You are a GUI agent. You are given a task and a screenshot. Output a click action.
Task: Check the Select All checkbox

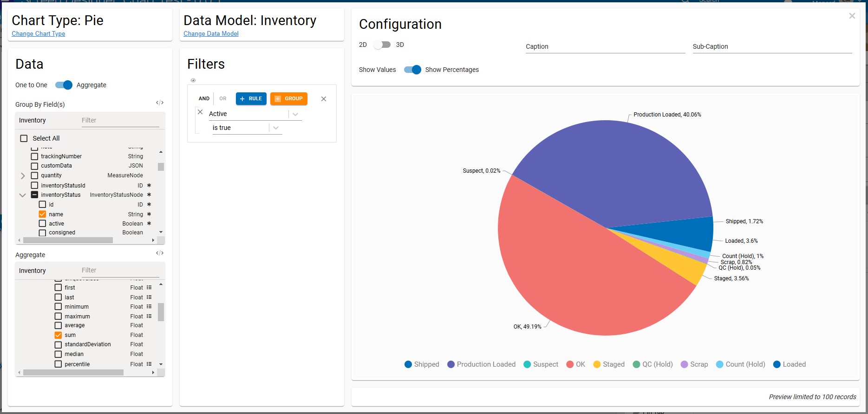(x=24, y=138)
